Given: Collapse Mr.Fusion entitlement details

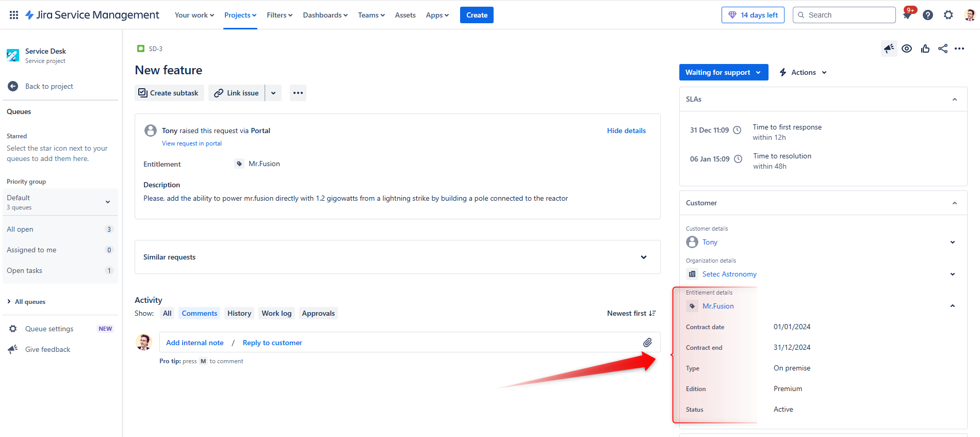Looking at the screenshot, I should tap(953, 306).
